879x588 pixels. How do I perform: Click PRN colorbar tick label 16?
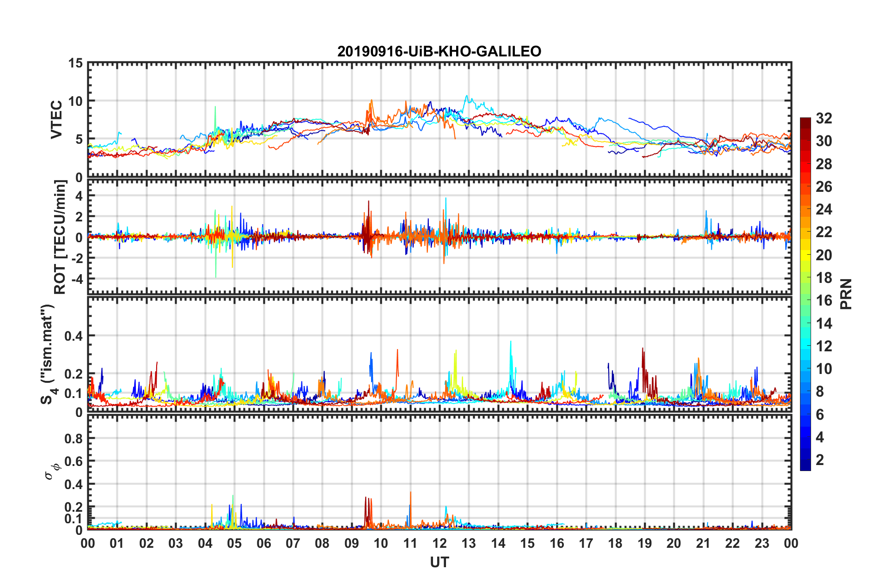point(824,300)
